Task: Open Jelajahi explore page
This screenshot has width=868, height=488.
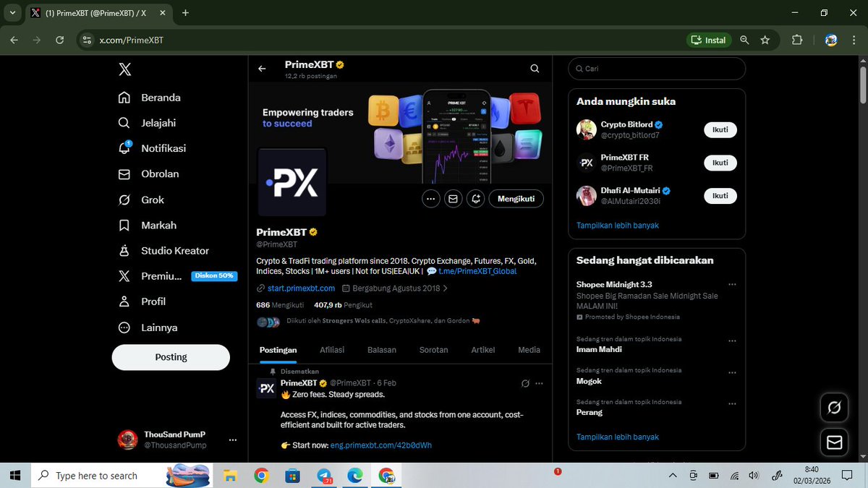Action: pyautogui.click(x=148, y=123)
